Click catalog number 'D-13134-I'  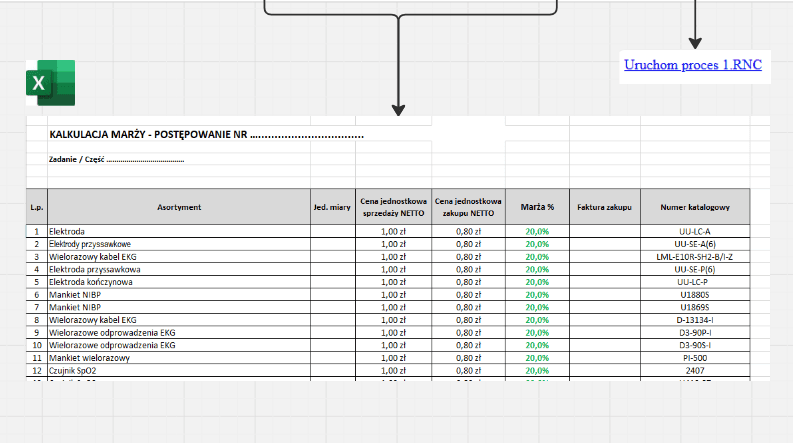click(x=695, y=320)
